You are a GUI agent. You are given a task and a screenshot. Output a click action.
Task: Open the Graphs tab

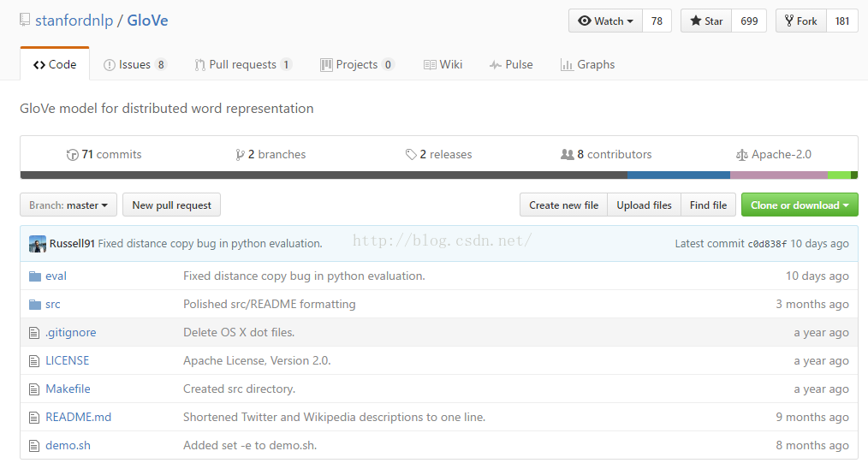click(588, 65)
